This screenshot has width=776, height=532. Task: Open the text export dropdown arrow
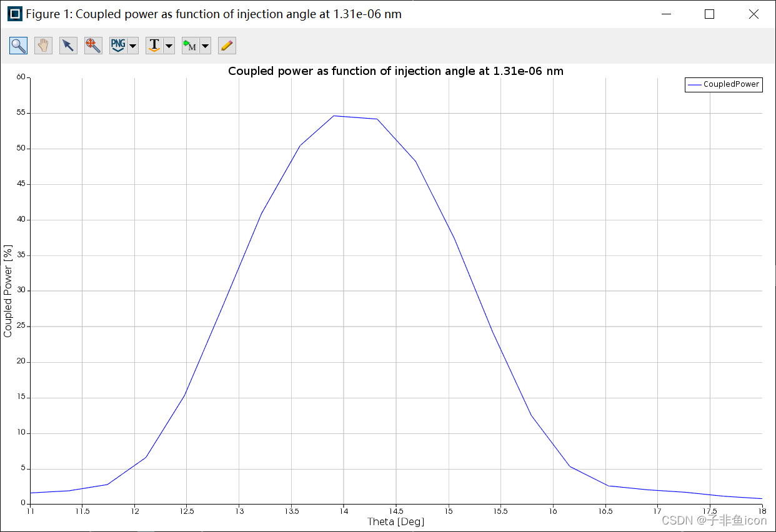169,46
